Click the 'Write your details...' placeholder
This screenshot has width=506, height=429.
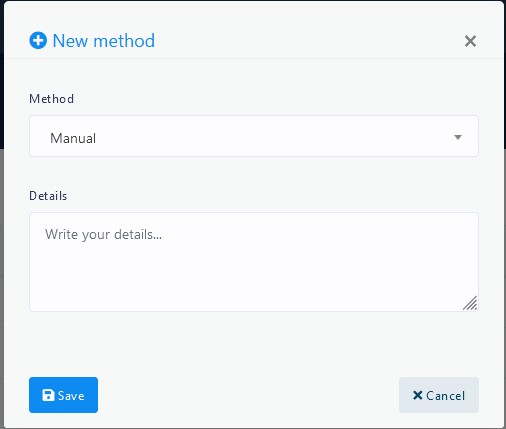coord(103,235)
